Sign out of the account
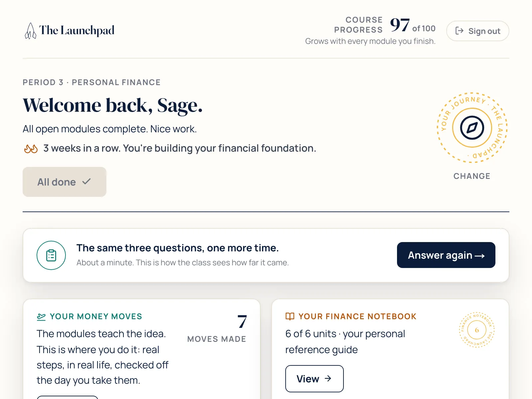 tap(477, 31)
